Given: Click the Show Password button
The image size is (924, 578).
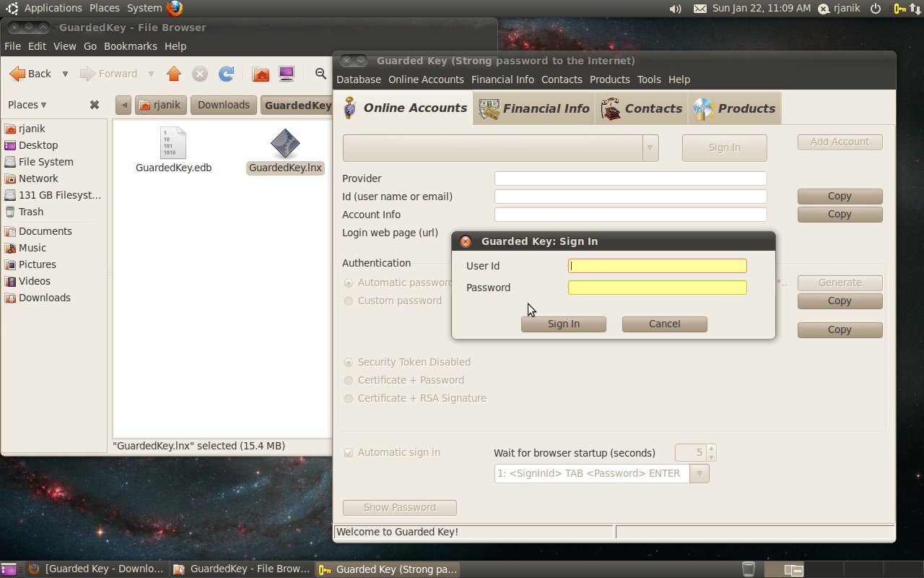Looking at the screenshot, I should (x=400, y=507).
